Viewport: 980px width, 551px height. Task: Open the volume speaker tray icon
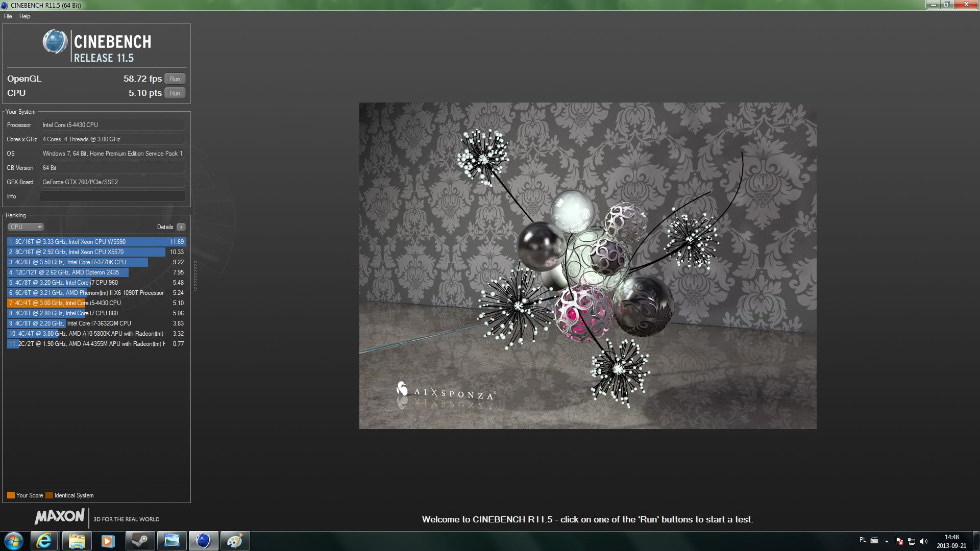tap(924, 541)
